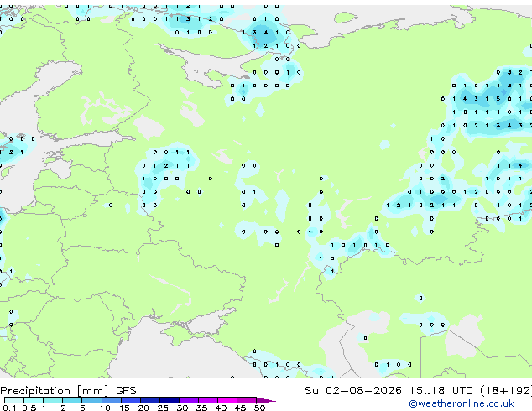Click the "45" legend scale label

pyautogui.click(x=240, y=408)
